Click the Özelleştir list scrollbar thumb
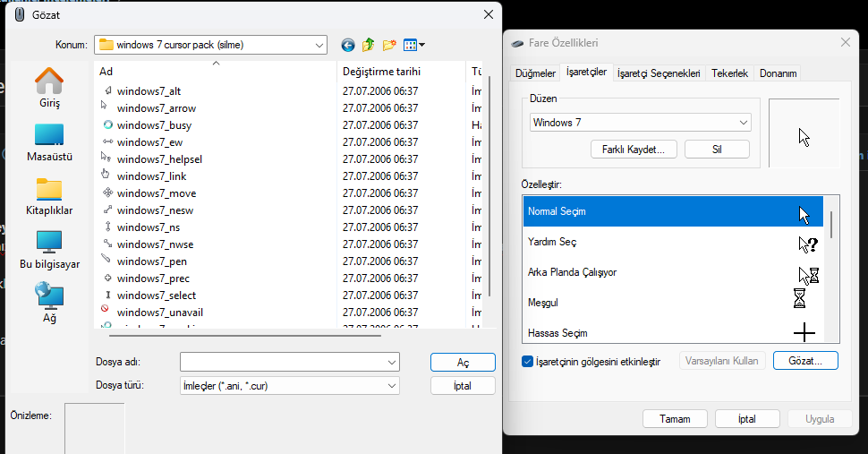 pyautogui.click(x=831, y=224)
